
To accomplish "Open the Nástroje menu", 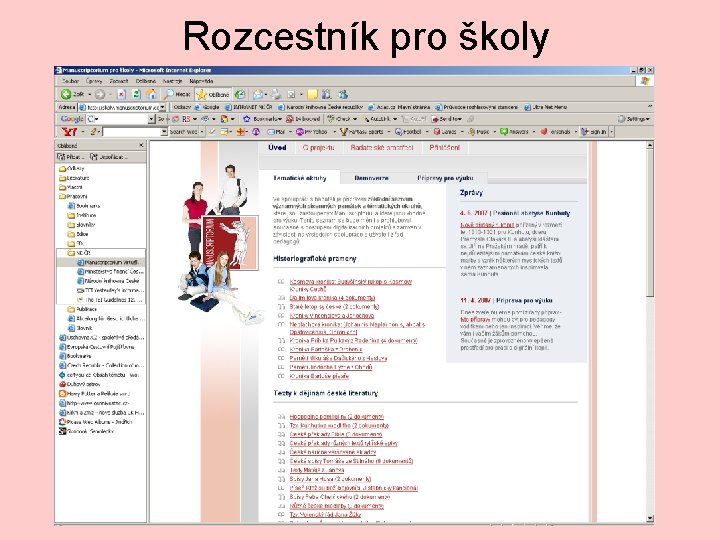I will click(x=173, y=81).
